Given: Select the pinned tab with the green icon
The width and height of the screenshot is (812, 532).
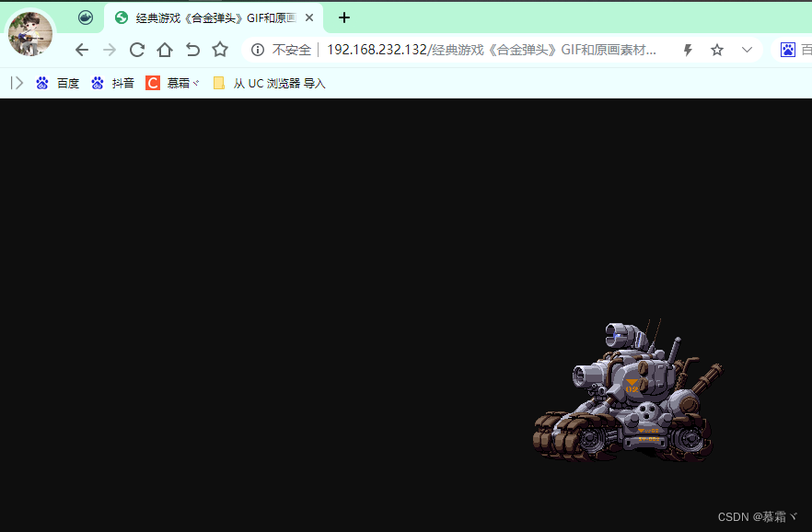Looking at the screenshot, I should coord(84,17).
